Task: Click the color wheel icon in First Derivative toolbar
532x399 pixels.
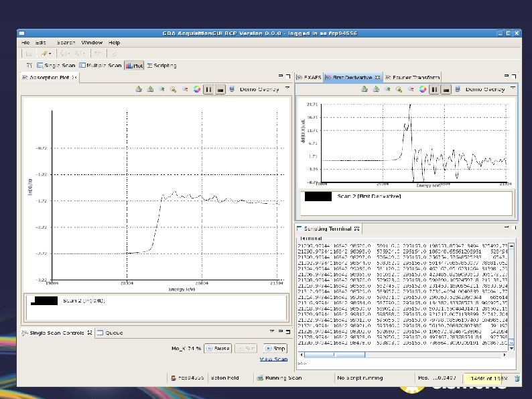Action: point(422,89)
